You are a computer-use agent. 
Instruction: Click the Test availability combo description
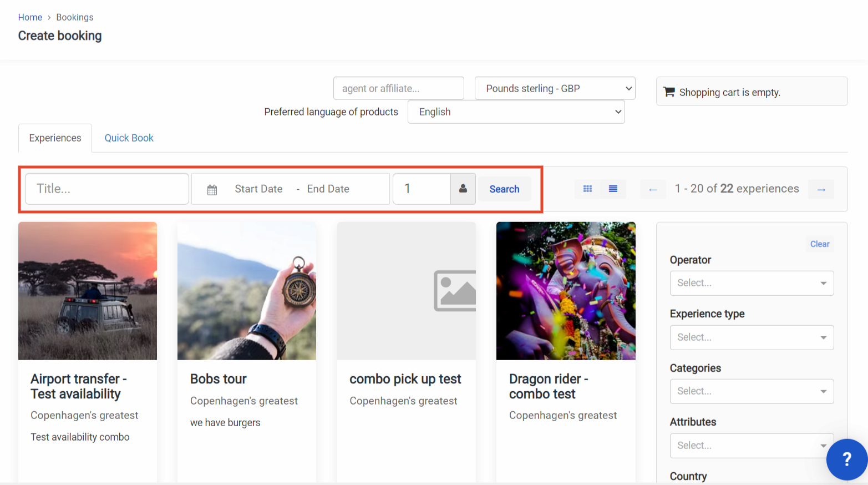pos(80,437)
